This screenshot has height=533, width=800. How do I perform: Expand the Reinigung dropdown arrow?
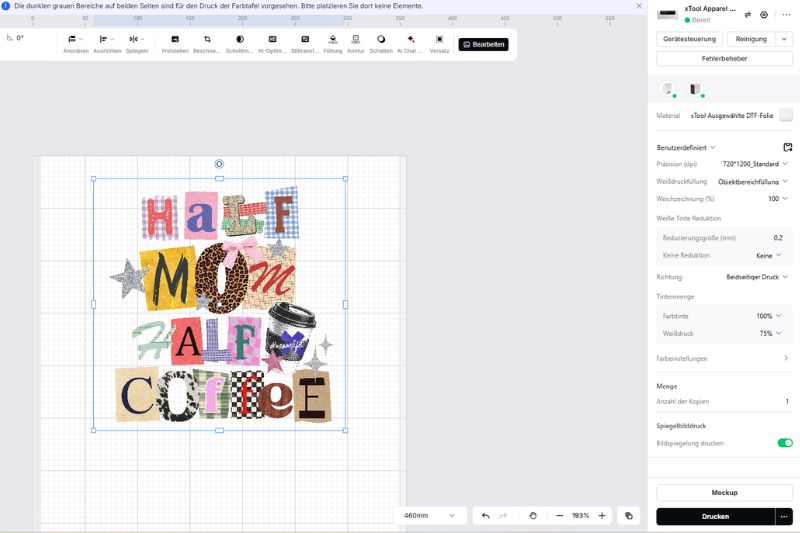tap(784, 39)
